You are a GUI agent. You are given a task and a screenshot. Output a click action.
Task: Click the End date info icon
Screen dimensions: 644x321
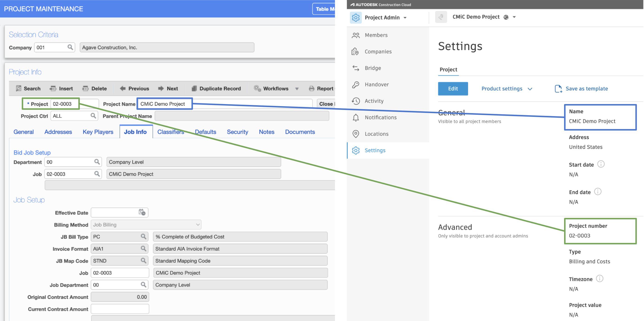598,192
